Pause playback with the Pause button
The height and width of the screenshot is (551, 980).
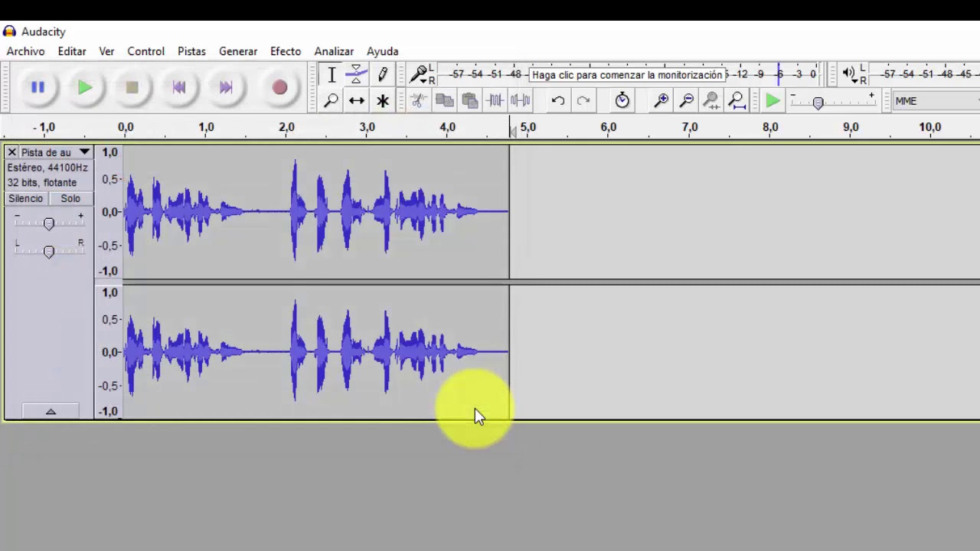click(38, 87)
